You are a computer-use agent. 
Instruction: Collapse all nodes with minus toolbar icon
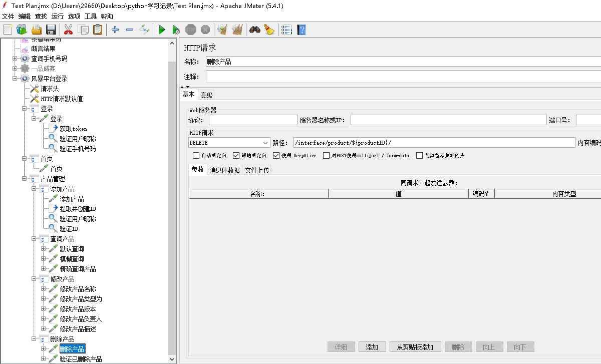(130, 30)
